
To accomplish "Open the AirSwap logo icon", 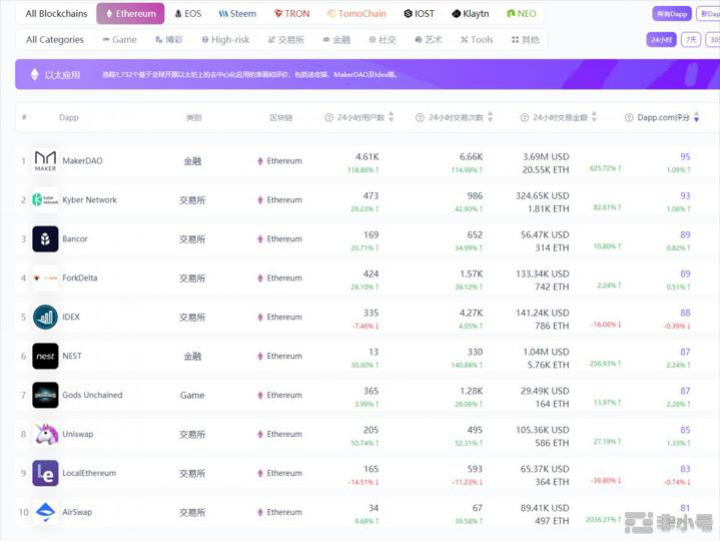I will click(x=45, y=512).
